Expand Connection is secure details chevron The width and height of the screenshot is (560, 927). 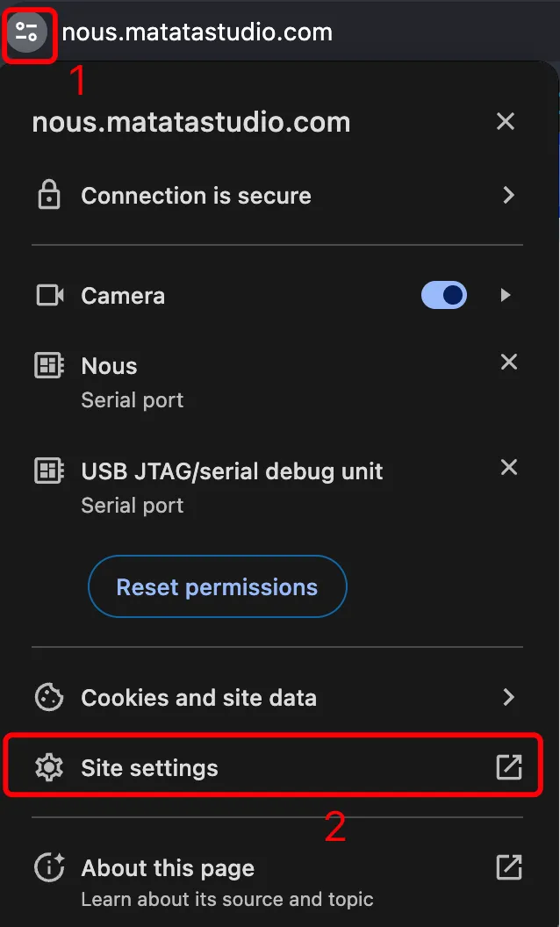[508, 196]
